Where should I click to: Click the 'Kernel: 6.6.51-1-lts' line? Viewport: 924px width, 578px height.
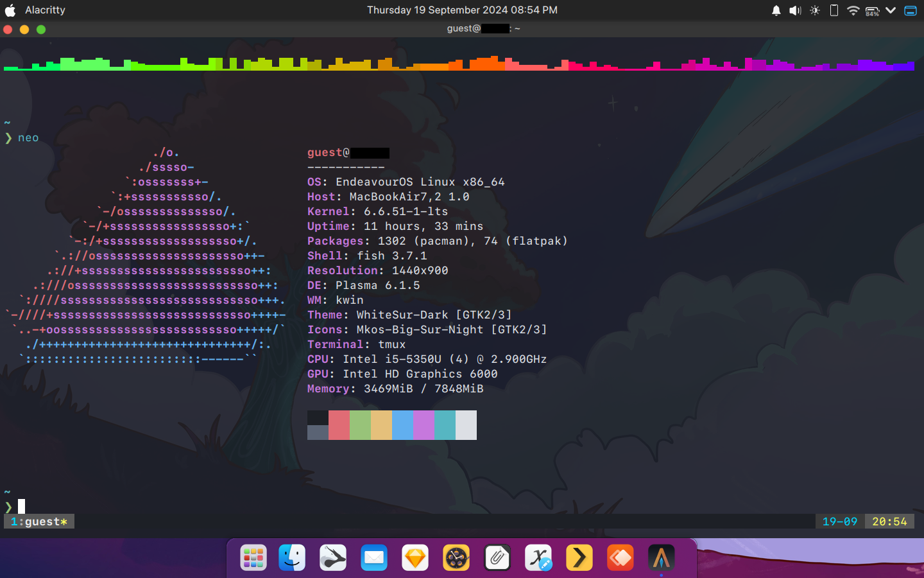(378, 212)
